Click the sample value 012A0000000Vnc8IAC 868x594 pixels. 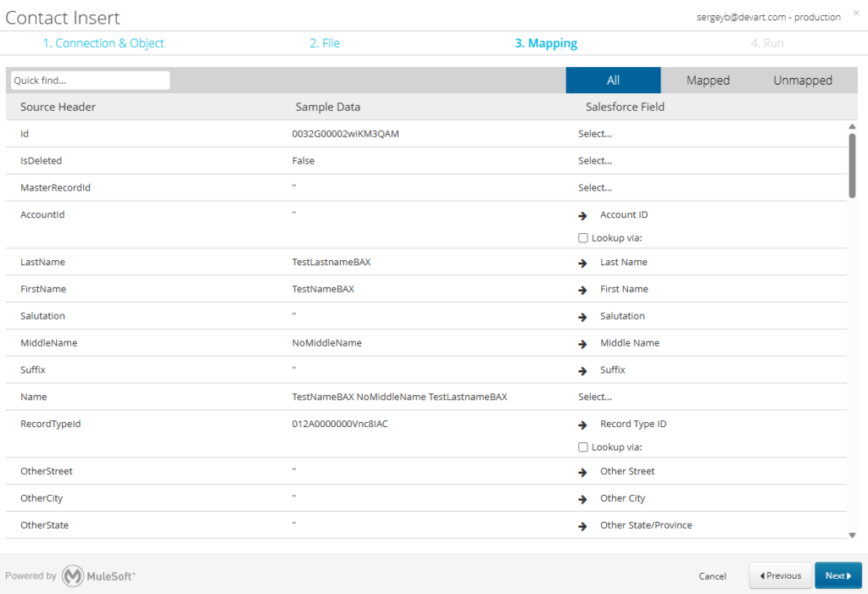coord(340,424)
